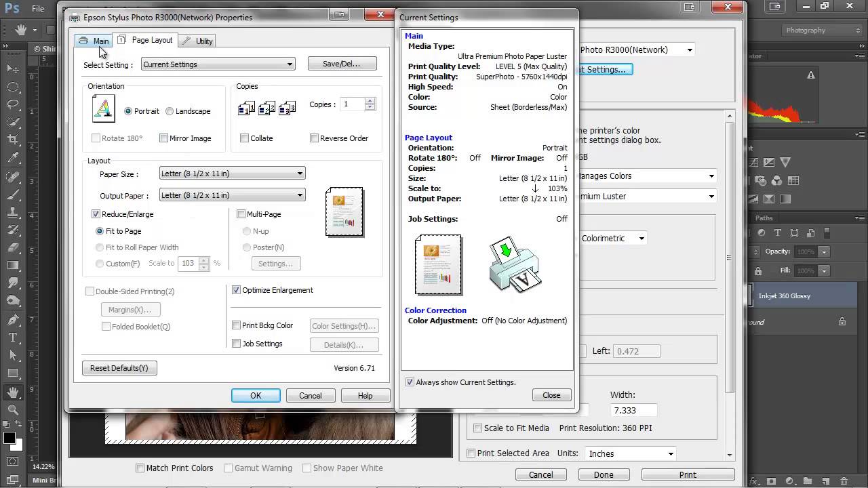Screen dimensions: 868x488
Task: Select the Gradient tool
Action: [x=13, y=265]
